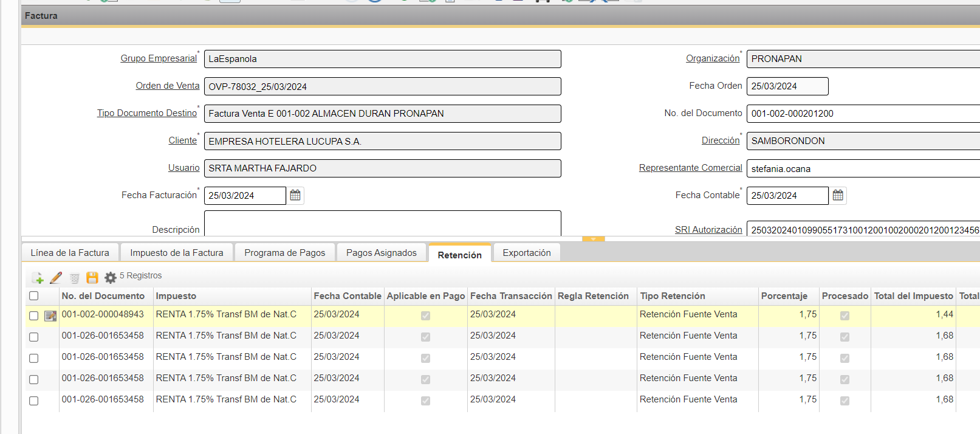Open the Programa de Pagos tab

284,253
